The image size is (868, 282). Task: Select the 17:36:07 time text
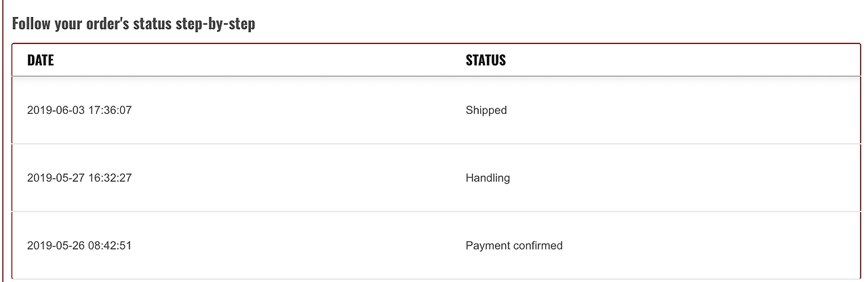[x=110, y=110]
